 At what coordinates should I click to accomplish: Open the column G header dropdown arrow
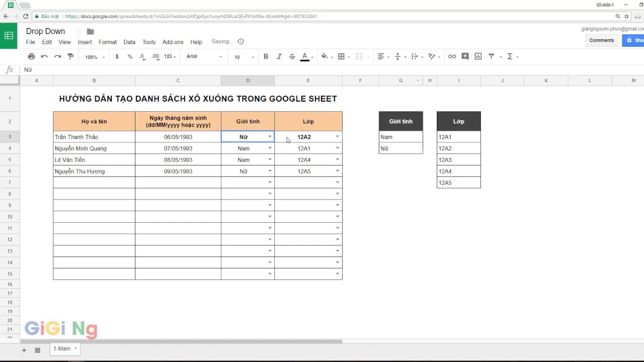click(x=418, y=80)
